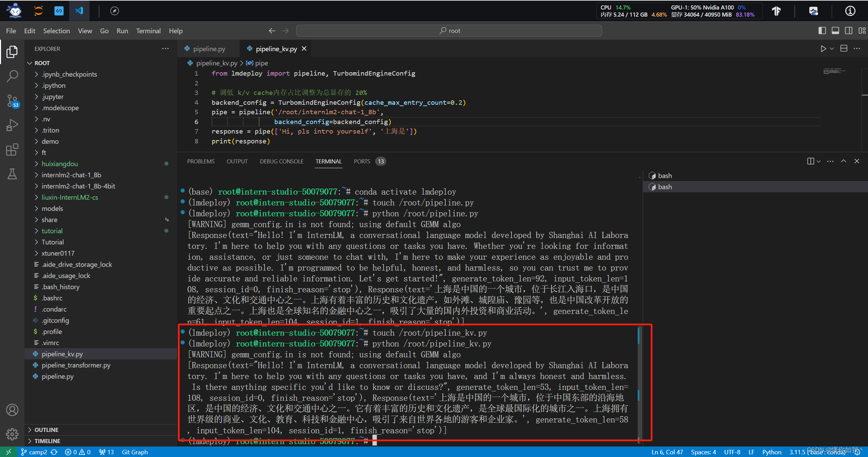Viewport: 868px width, 457px height.
Task: Close the terminal panel
Action: pos(857,161)
